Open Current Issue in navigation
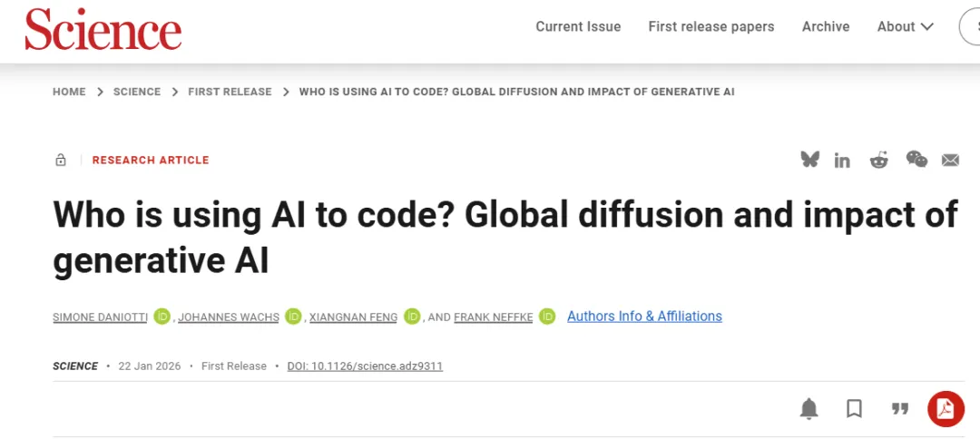This screenshot has height=439, width=980. pyautogui.click(x=578, y=26)
